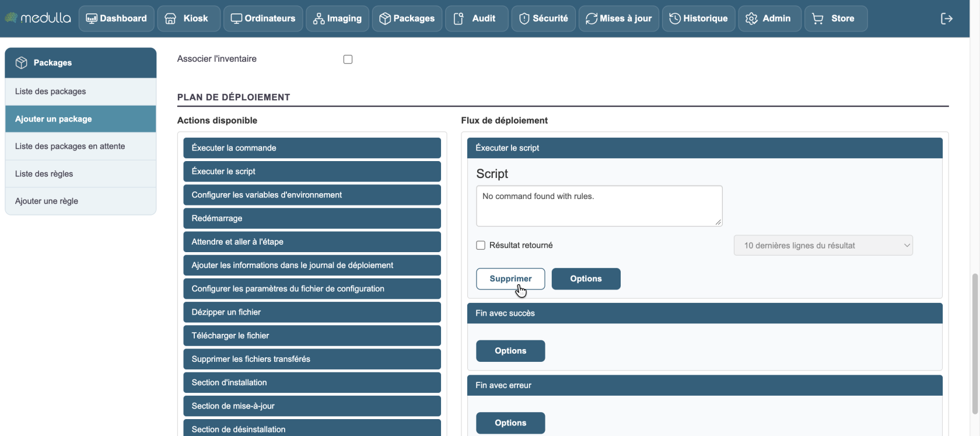Click the Audit document icon

coord(459,19)
